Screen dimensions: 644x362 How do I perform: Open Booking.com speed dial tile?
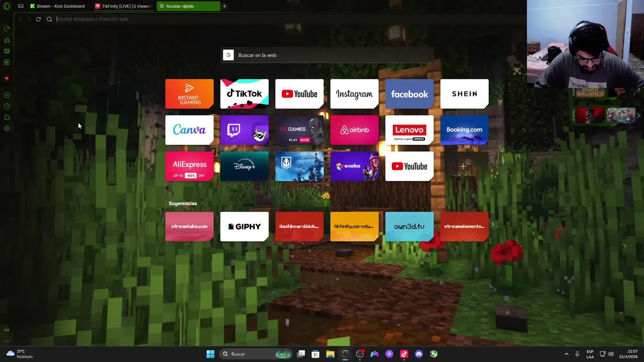click(464, 130)
